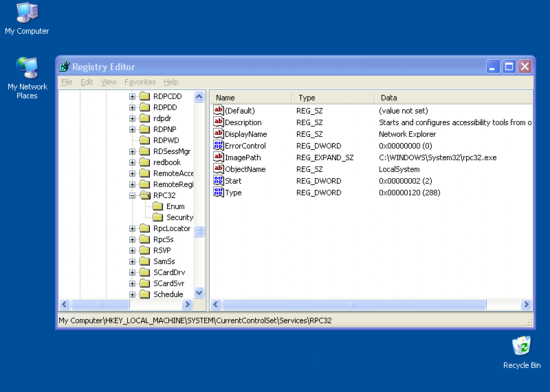The width and height of the screenshot is (550, 392).
Task: Open the Favorites menu
Action: (140, 82)
